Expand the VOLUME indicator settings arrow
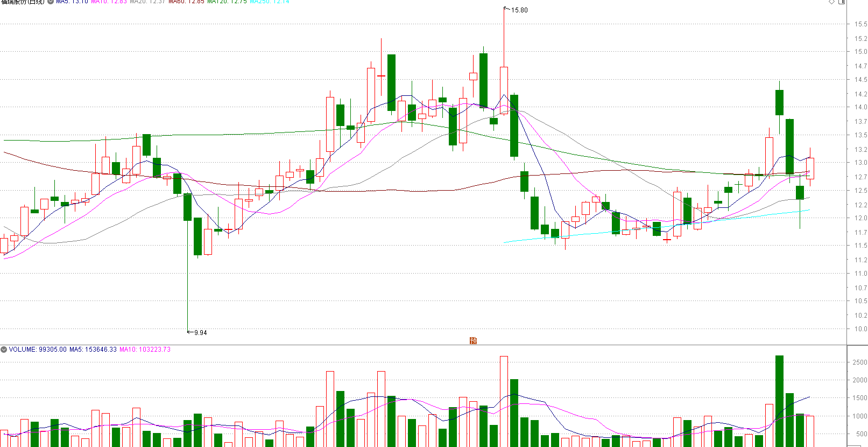 (4, 350)
